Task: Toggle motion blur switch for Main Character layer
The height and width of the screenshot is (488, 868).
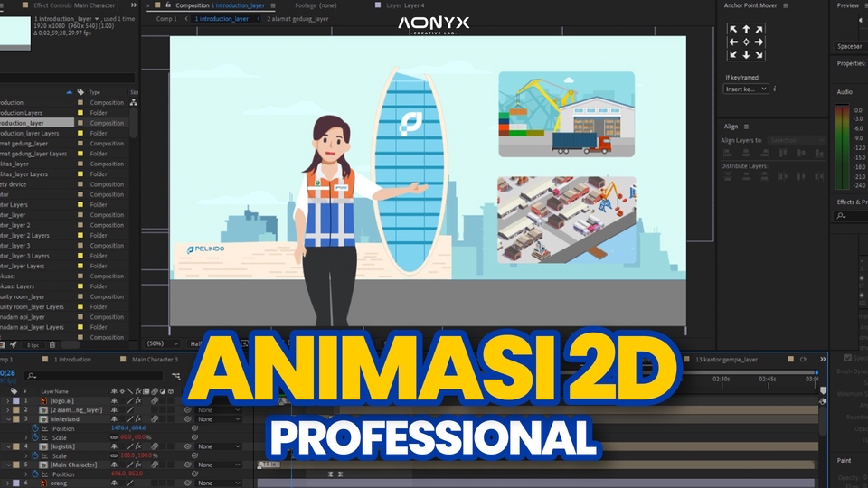Action: click(155, 465)
